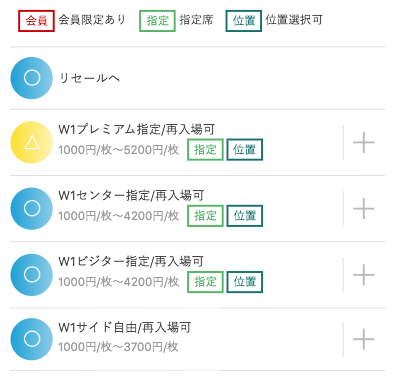Expand W1プレミアム指定 with its plus icon

364,142
